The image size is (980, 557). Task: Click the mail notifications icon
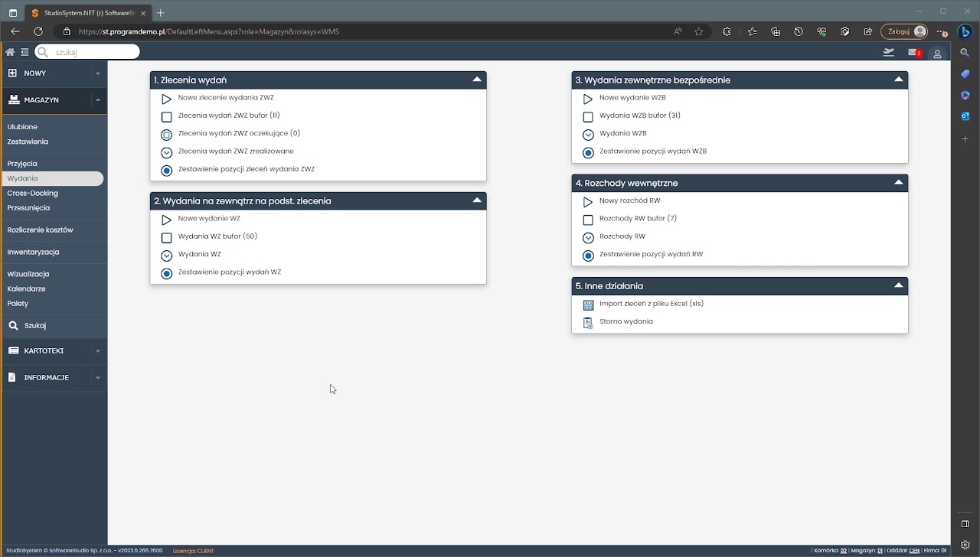coord(913,52)
